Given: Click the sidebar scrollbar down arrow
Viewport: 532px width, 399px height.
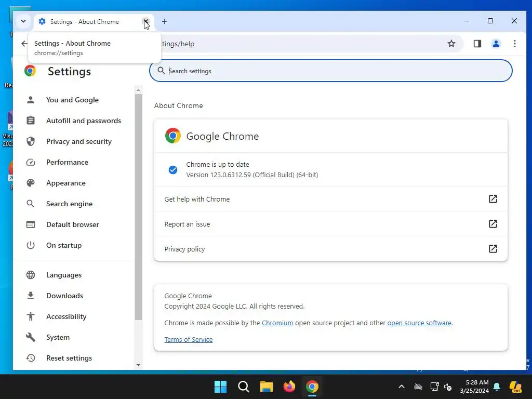Looking at the screenshot, I should 138,365.
